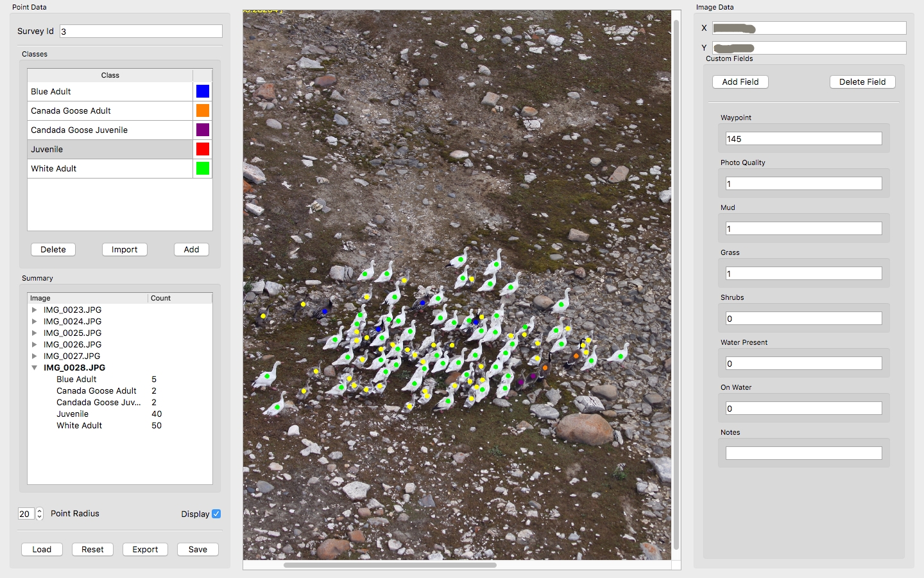Click the Save button
The image size is (924, 578).
[x=198, y=549]
